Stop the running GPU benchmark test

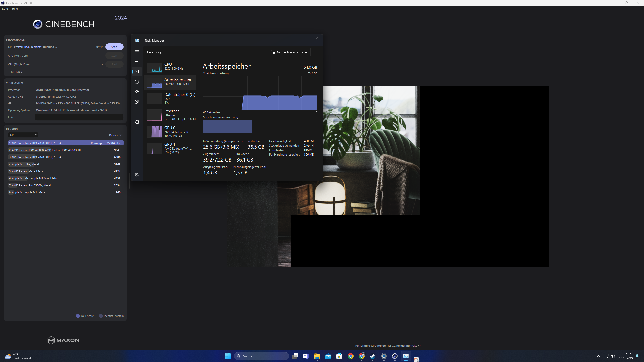(x=114, y=47)
